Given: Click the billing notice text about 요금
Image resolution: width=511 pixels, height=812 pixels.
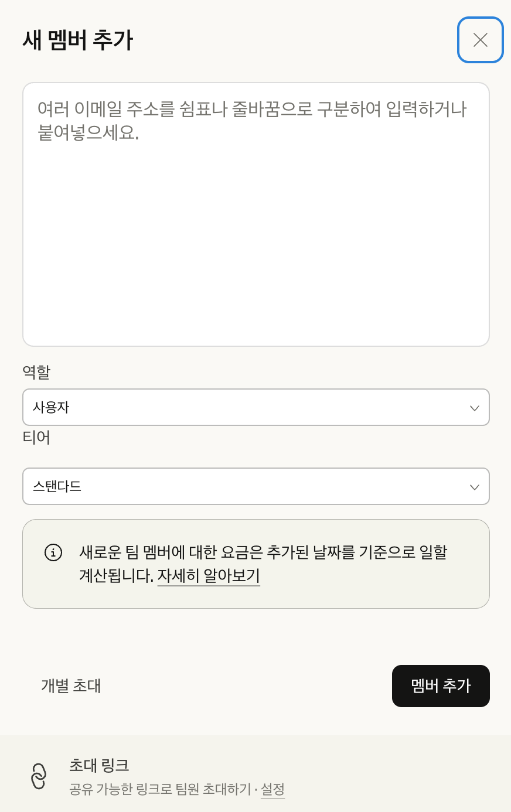Looking at the screenshot, I should pyautogui.click(x=263, y=552).
